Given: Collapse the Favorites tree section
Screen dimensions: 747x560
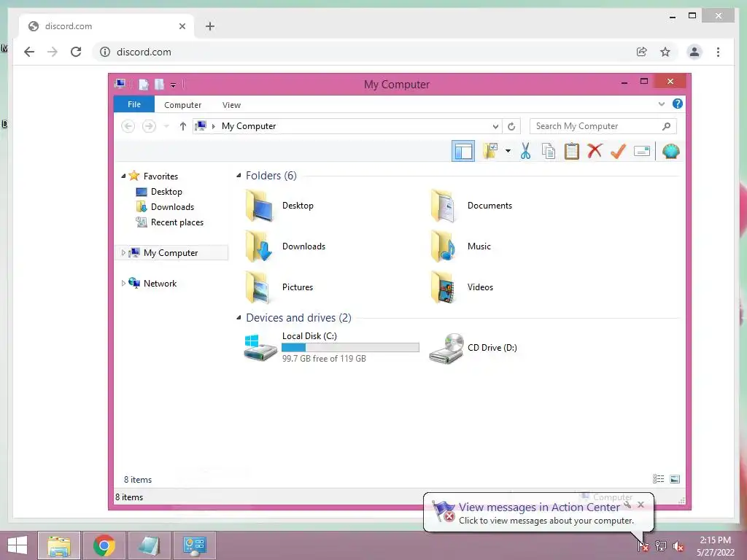Looking at the screenshot, I should [x=123, y=176].
